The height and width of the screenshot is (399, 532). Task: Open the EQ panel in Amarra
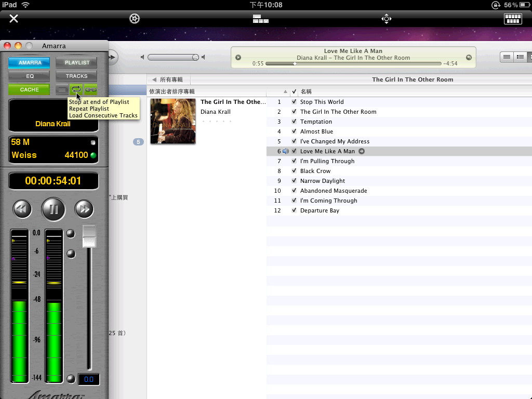(29, 76)
